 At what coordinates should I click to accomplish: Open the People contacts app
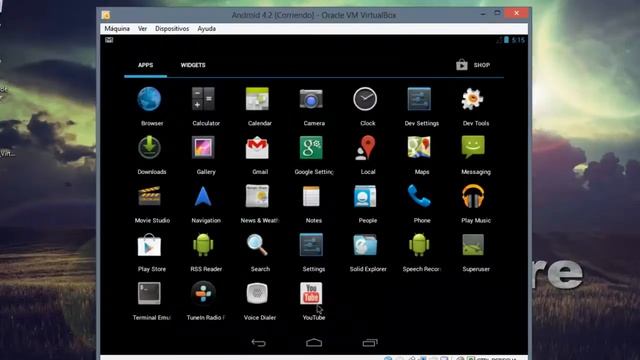pos(365,196)
